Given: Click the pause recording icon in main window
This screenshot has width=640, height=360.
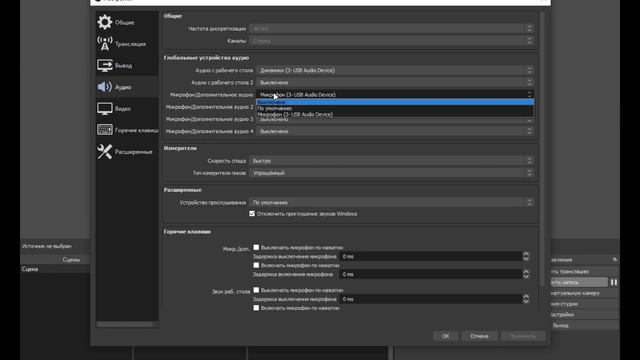Looking at the screenshot, I should click(x=613, y=282).
